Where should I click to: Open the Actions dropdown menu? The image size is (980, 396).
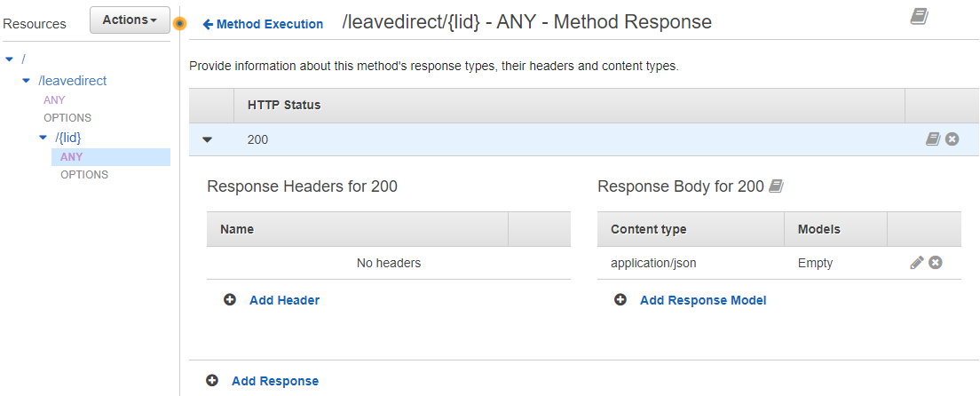coord(130,20)
